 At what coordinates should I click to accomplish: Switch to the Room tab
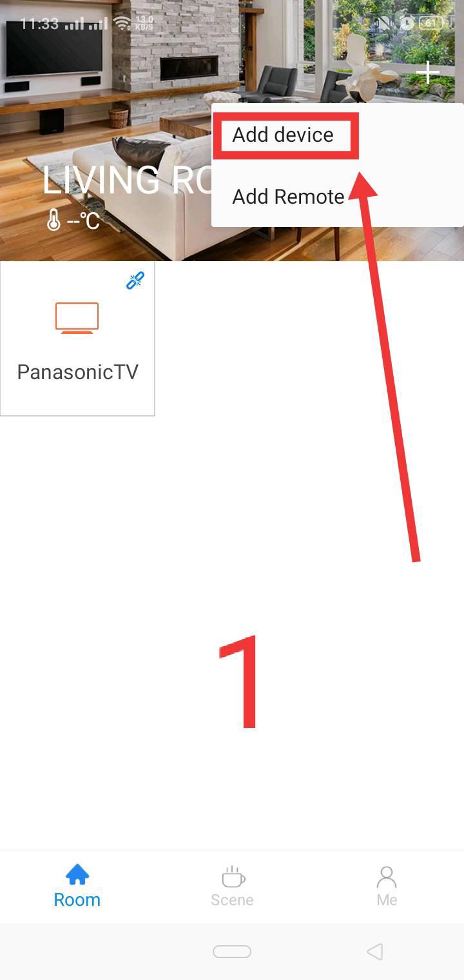pos(77,887)
